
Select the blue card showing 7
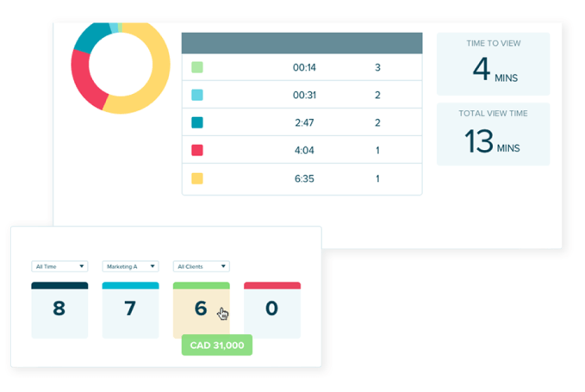coord(130,309)
